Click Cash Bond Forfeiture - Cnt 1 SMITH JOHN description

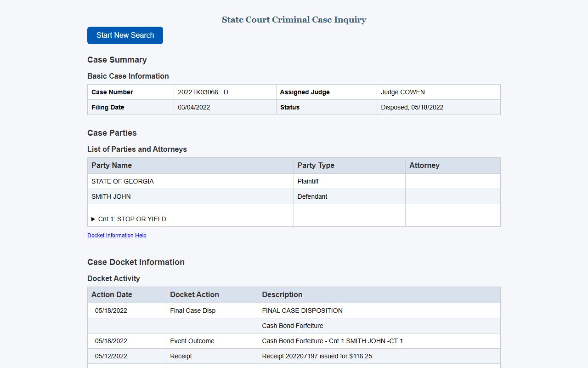[333, 341]
